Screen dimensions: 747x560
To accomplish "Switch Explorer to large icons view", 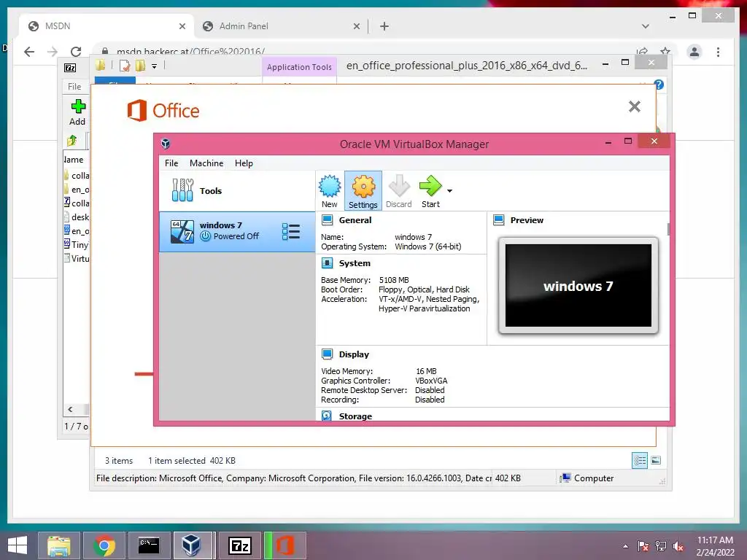I will click(x=656, y=460).
